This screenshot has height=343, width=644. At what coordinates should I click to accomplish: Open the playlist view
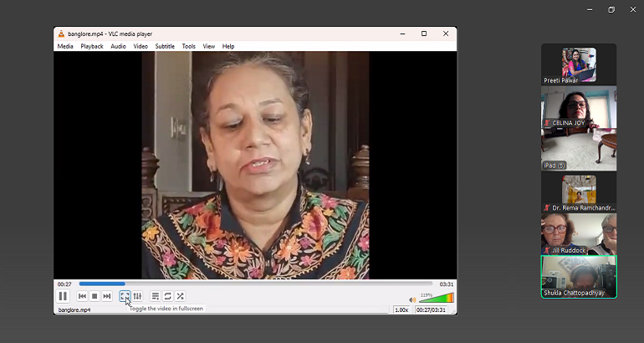(x=156, y=296)
